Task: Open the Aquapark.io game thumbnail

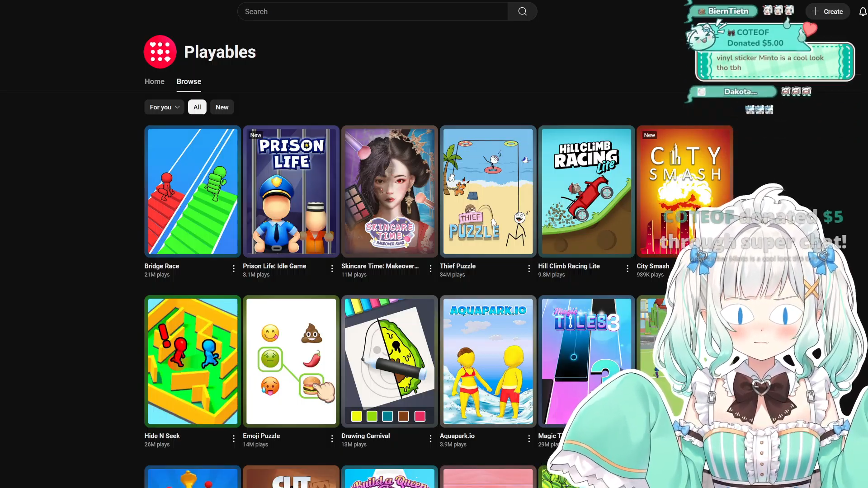Action: click(x=488, y=361)
